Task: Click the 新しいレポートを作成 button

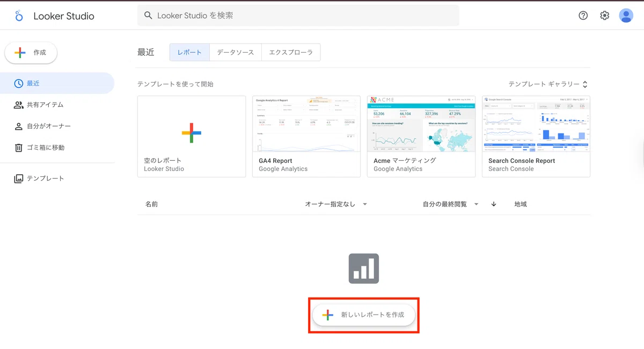Action: coord(364,315)
